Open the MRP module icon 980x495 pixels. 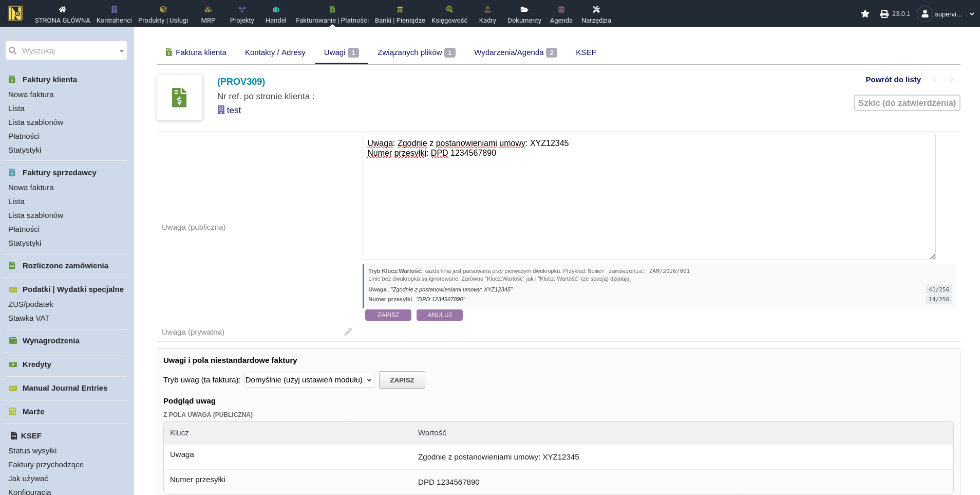point(208,9)
